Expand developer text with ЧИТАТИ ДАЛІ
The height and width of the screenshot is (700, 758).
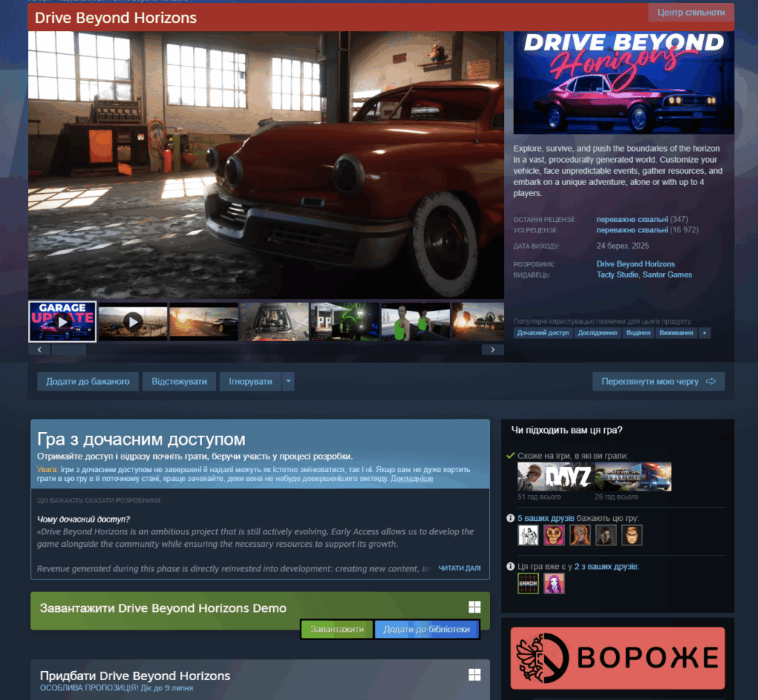(x=459, y=568)
